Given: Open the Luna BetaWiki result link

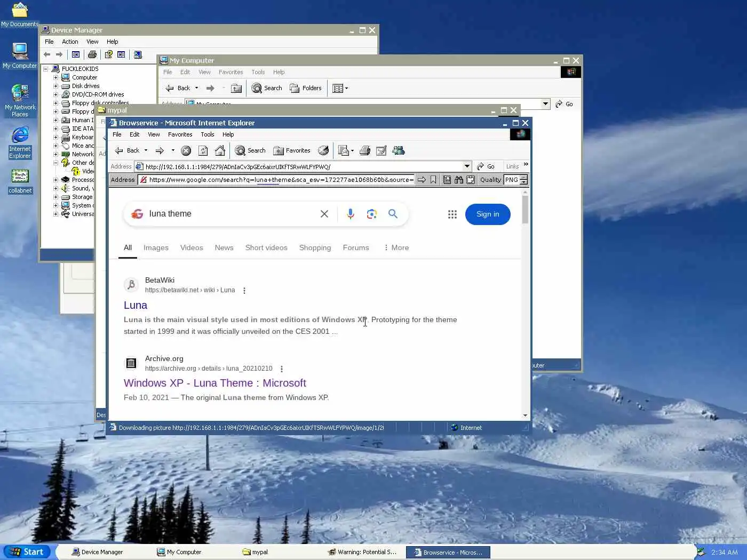Looking at the screenshot, I should (136, 305).
